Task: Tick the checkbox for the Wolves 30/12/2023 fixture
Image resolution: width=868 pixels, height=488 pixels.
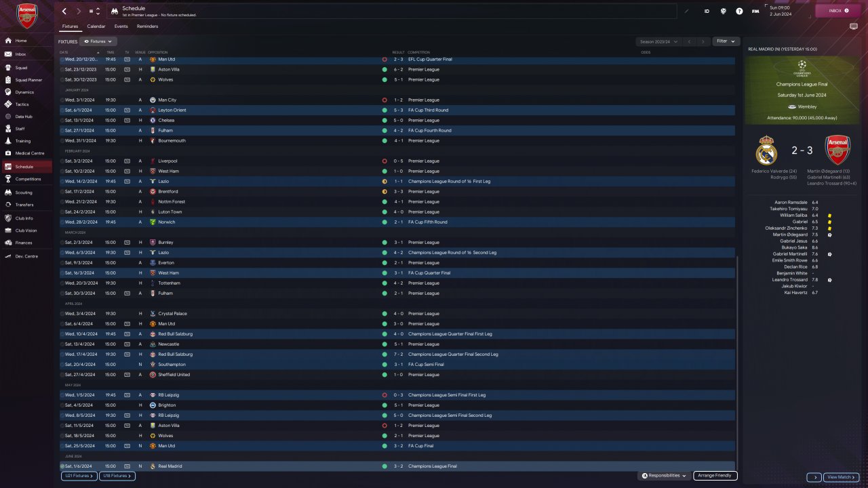Action: click(x=62, y=79)
